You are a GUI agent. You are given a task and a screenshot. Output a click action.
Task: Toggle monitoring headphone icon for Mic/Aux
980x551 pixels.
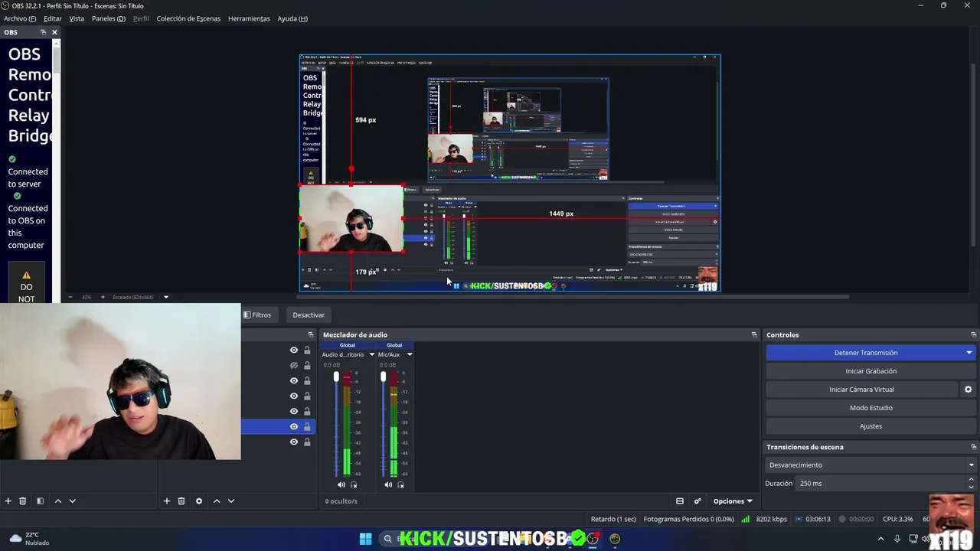point(400,484)
